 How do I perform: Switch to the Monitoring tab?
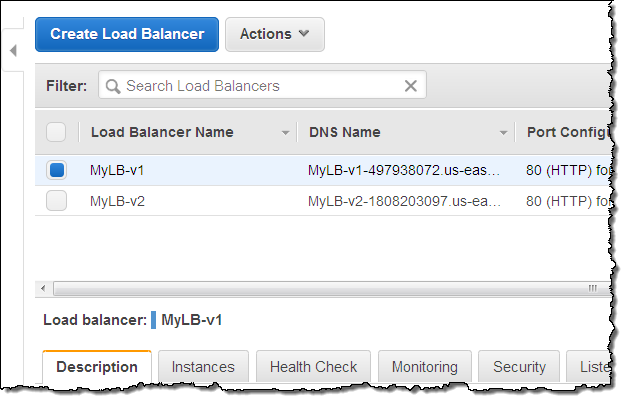point(424,367)
